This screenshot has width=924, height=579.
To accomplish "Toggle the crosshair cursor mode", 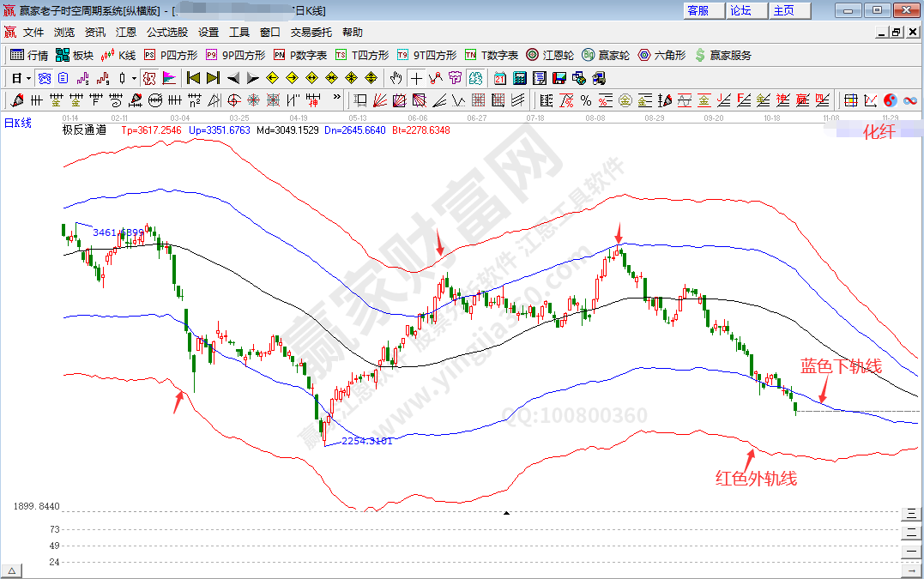I will pyautogui.click(x=416, y=78).
